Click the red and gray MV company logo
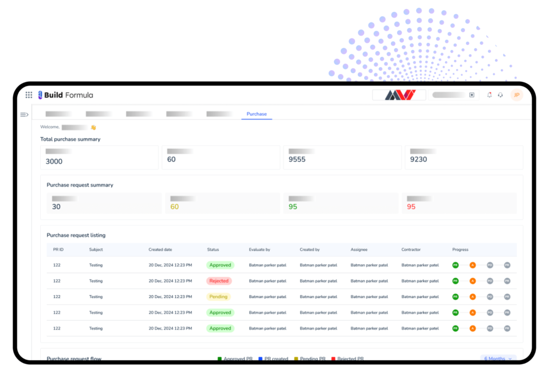 point(400,95)
